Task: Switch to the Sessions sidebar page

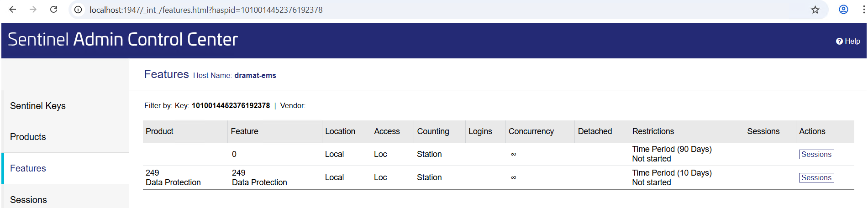Action: [28, 200]
